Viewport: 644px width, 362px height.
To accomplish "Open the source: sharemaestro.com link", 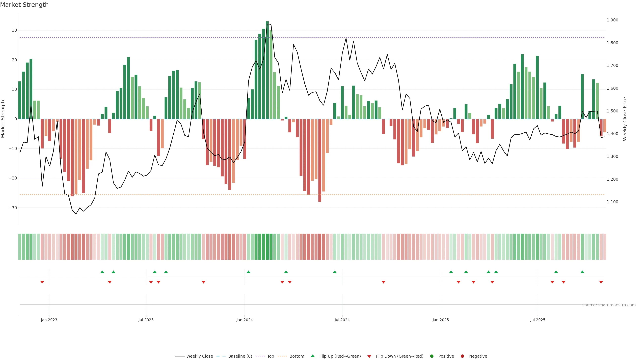I will 609,305.
